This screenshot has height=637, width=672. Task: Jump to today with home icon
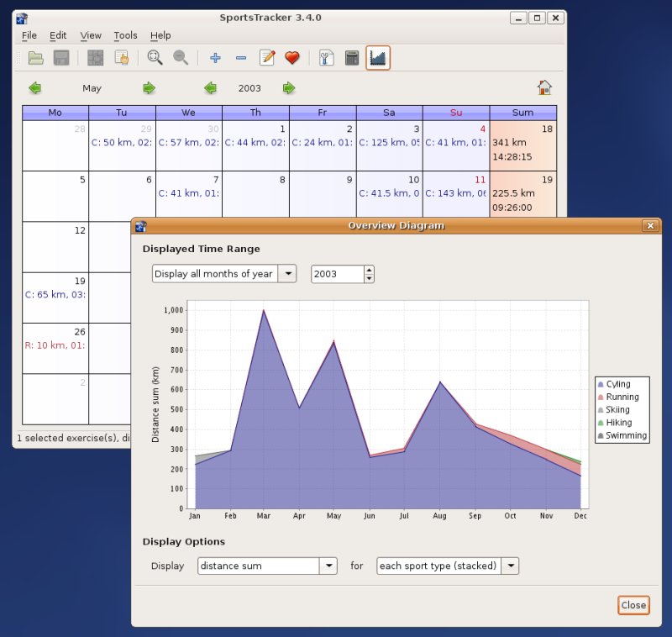(544, 87)
